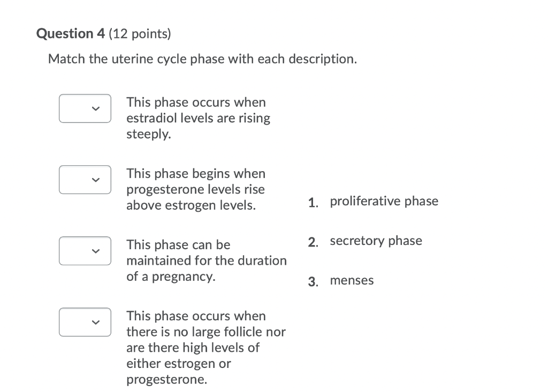Click the chevron icon in the second answer box
The height and width of the screenshot is (392, 548).
click(95, 180)
